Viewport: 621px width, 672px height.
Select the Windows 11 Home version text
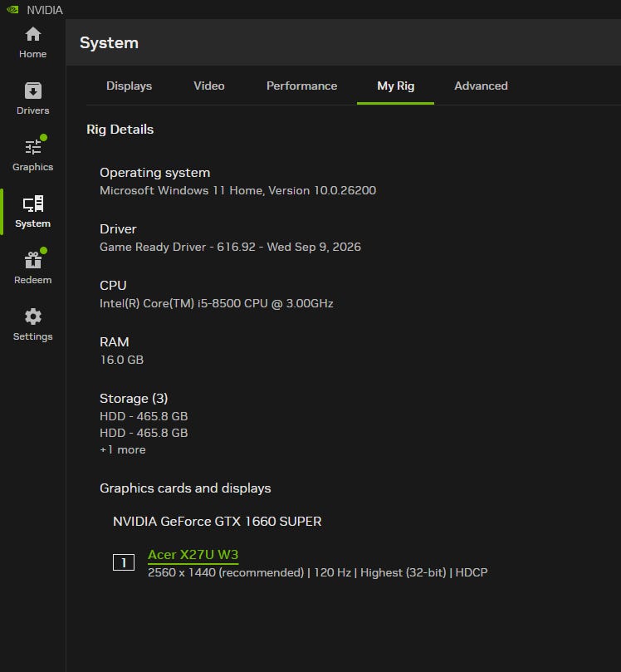tap(237, 190)
